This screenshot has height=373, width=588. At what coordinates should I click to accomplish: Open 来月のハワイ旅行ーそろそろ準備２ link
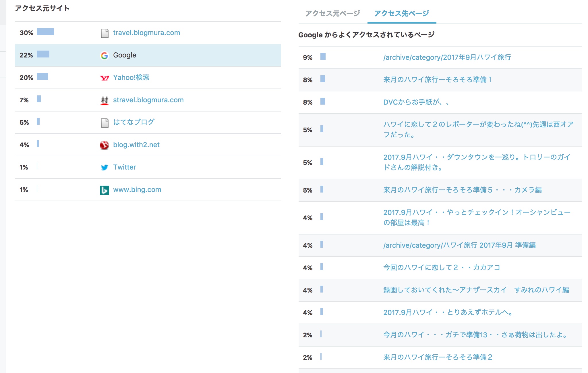click(438, 357)
